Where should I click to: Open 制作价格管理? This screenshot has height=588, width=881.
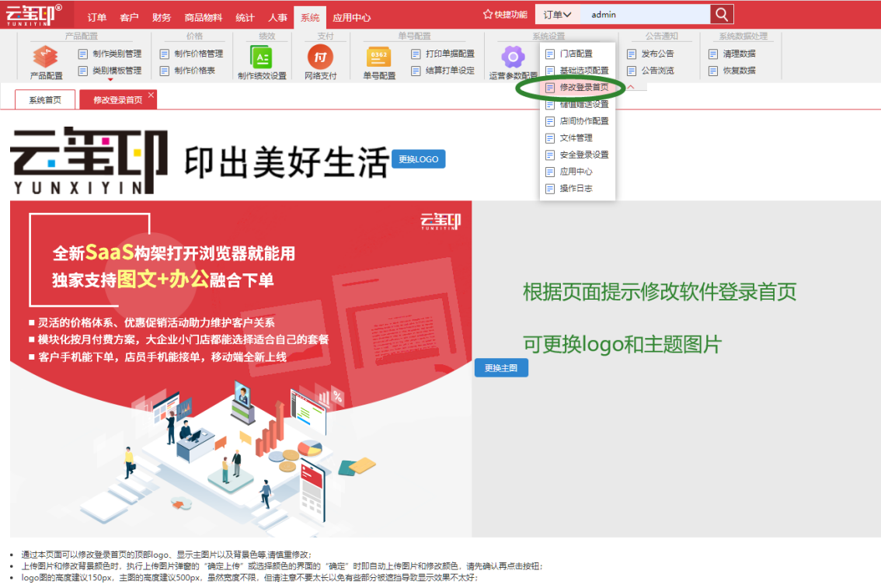click(x=192, y=54)
